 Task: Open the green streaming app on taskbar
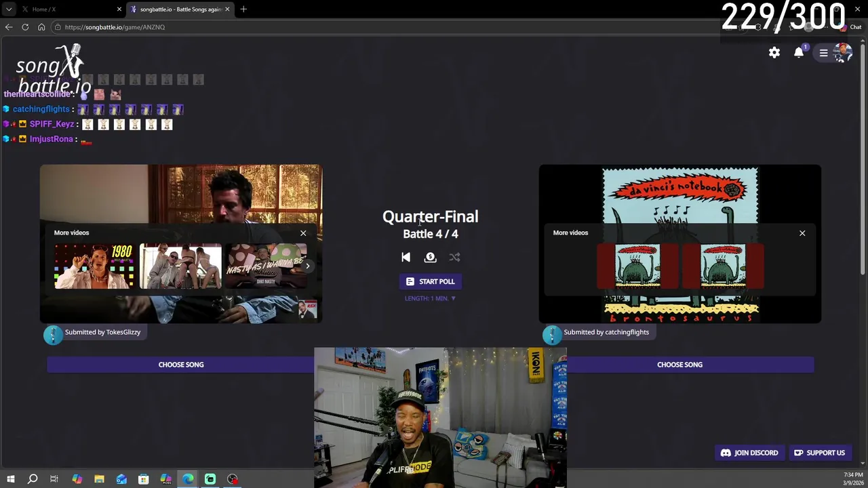tap(210, 479)
